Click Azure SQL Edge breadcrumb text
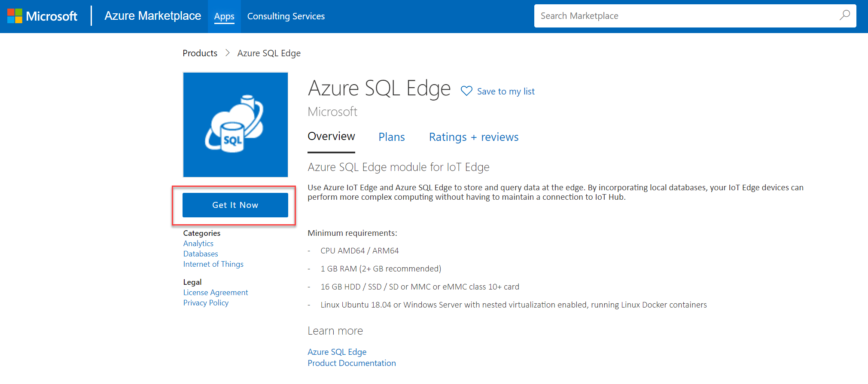 [269, 53]
